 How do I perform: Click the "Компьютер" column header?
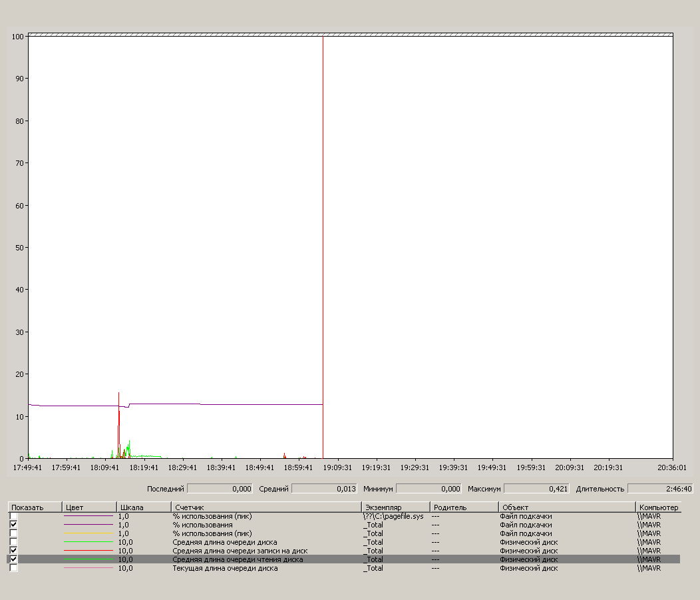click(x=657, y=507)
